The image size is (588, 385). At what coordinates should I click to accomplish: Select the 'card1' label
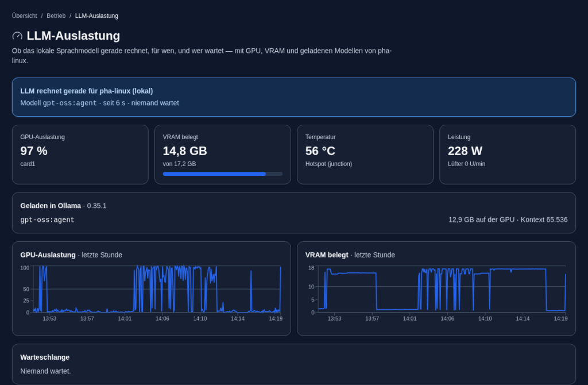pyautogui.click(x=28, y=164)
